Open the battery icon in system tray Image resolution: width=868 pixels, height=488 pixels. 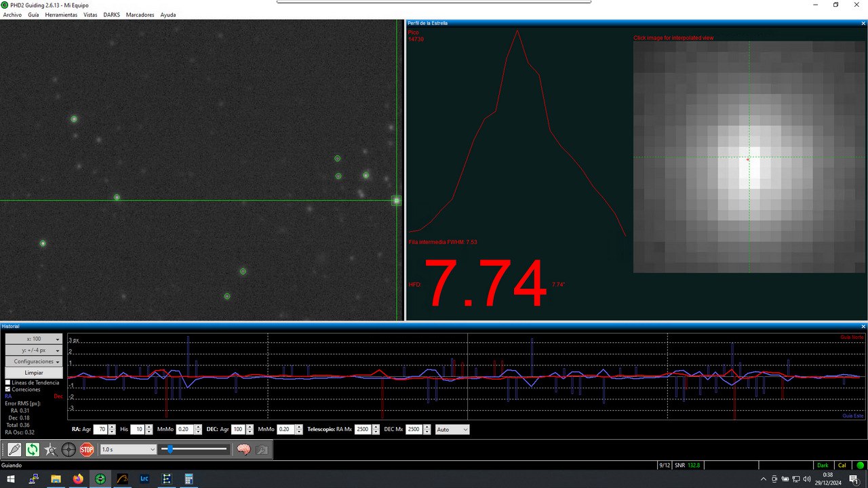click(786, 479)
